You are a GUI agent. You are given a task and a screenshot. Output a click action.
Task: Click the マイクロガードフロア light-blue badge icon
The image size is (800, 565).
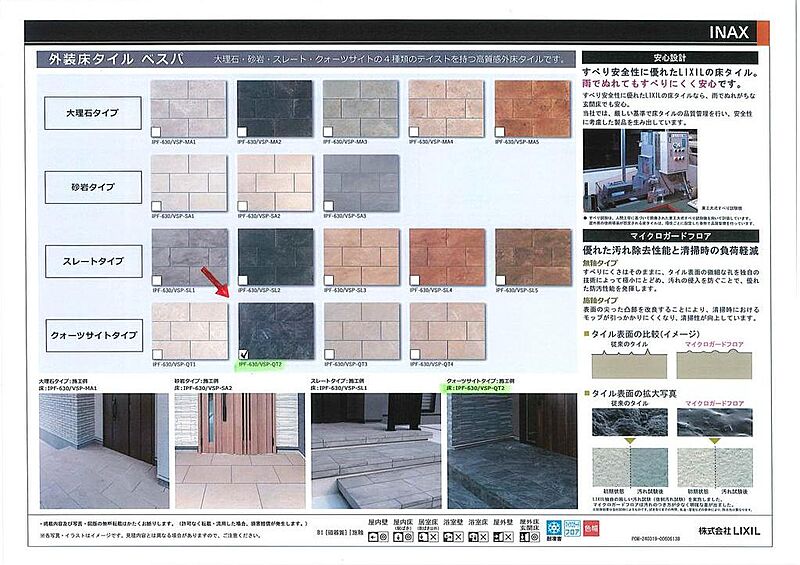572,528
